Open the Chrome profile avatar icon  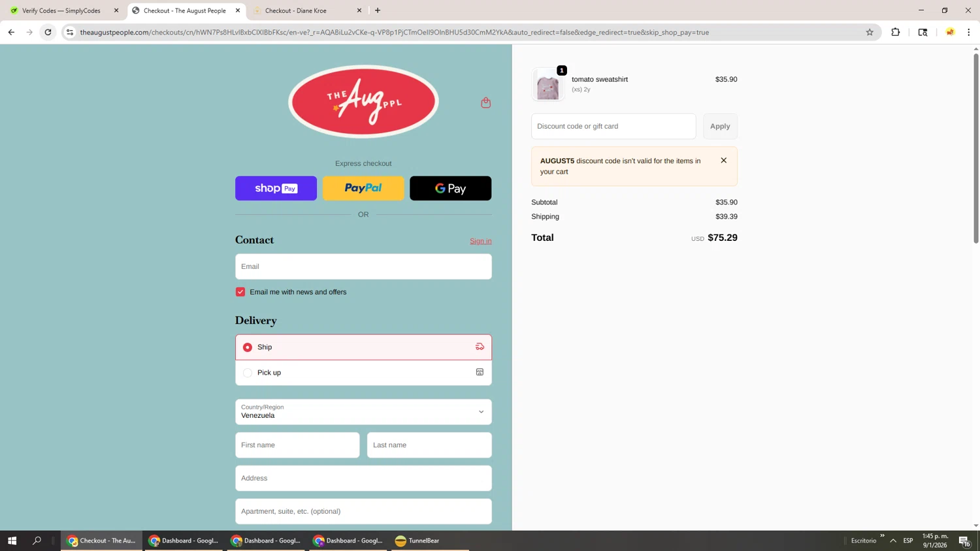(950, 32)
